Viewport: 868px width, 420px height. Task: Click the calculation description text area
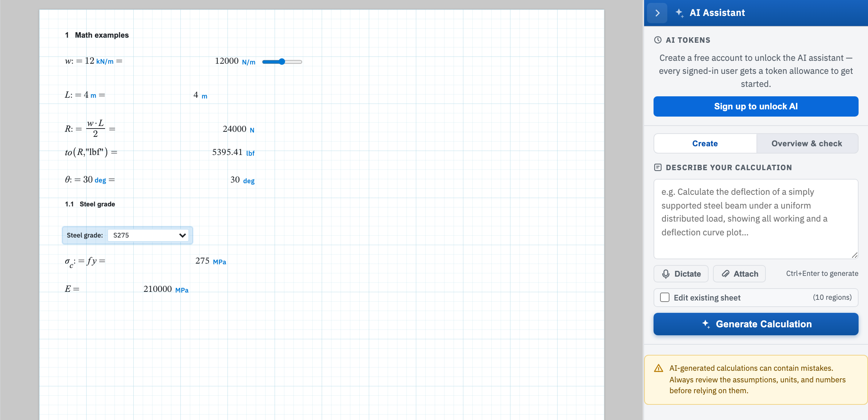[756, 219]
